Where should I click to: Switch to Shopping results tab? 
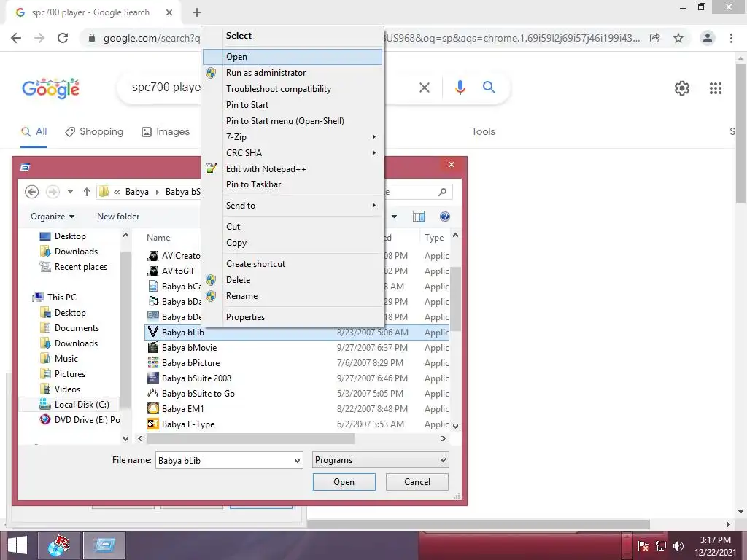point(94,132)
